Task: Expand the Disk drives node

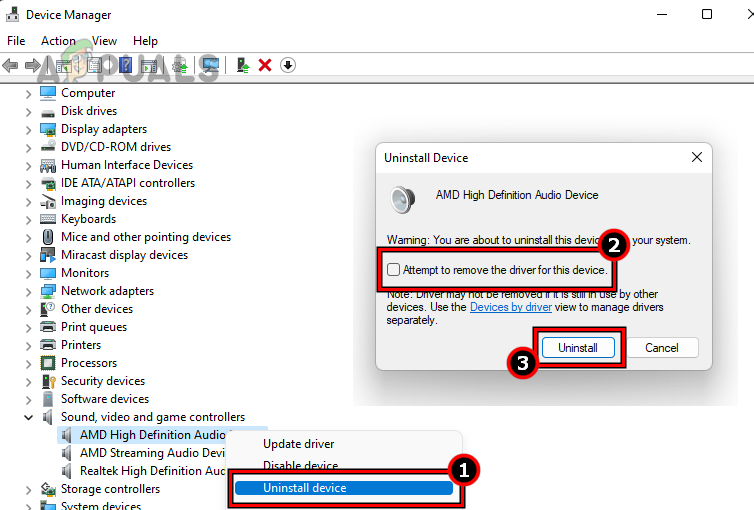Action: tap(28, 112)
